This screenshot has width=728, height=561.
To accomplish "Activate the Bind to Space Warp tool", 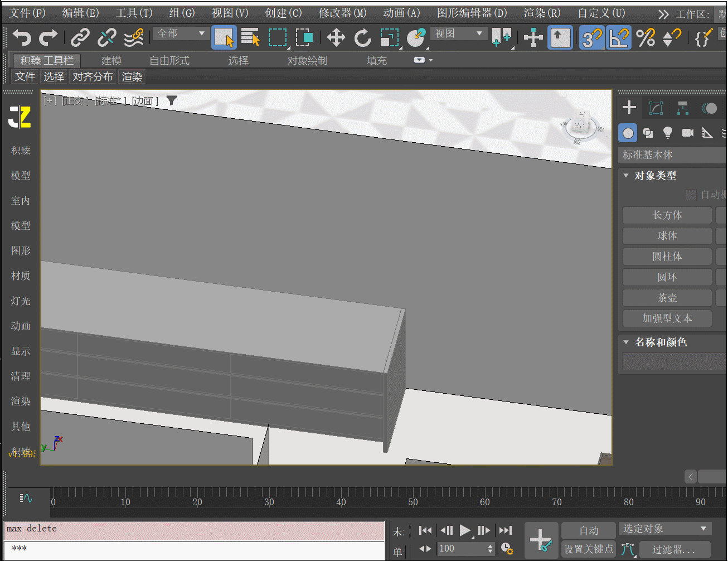I will pos(134,38).
